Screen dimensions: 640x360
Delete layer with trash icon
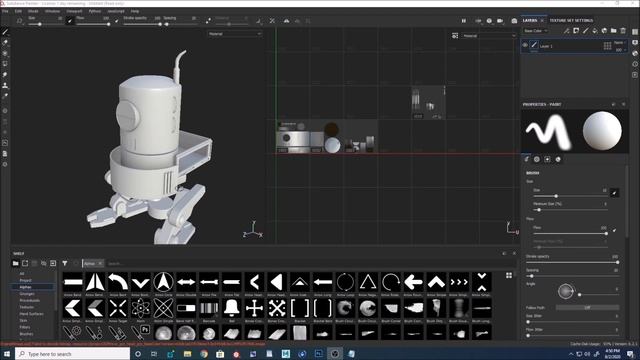click(x=623, y=31)
